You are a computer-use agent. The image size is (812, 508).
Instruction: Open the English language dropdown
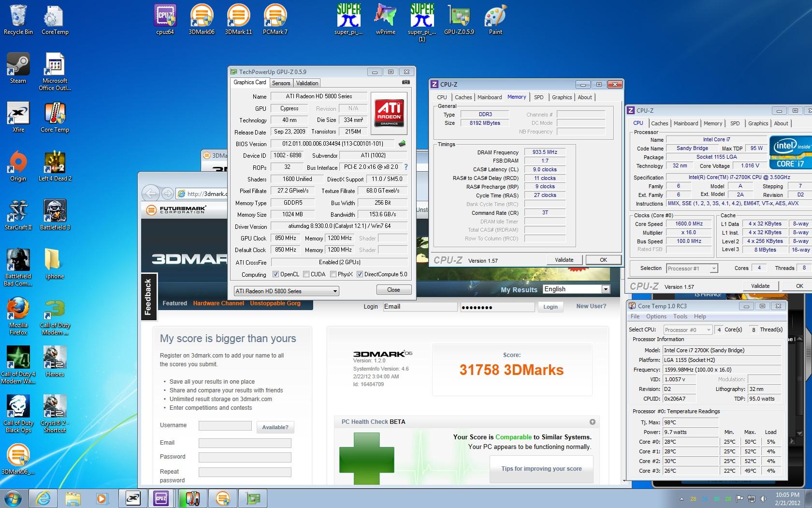click(x=576, y=289)
